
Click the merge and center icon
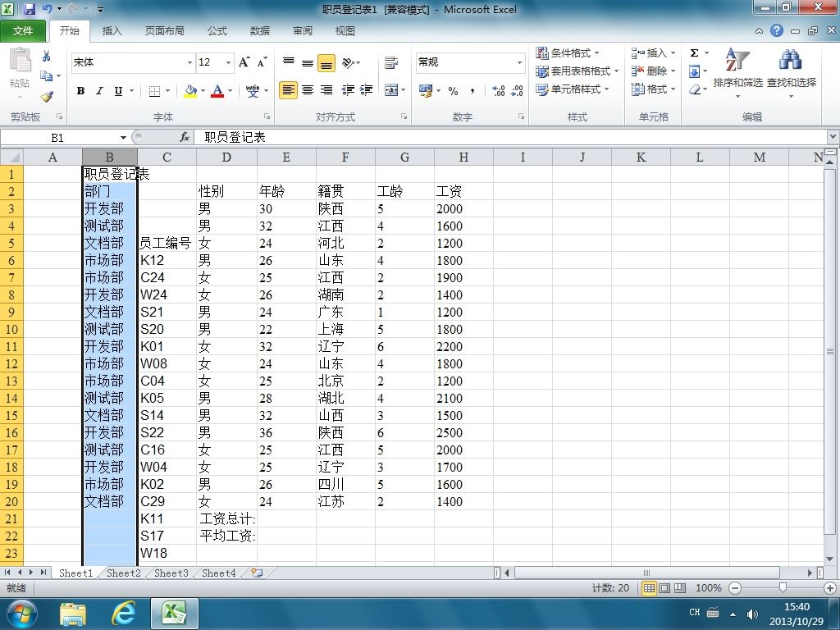391,90
